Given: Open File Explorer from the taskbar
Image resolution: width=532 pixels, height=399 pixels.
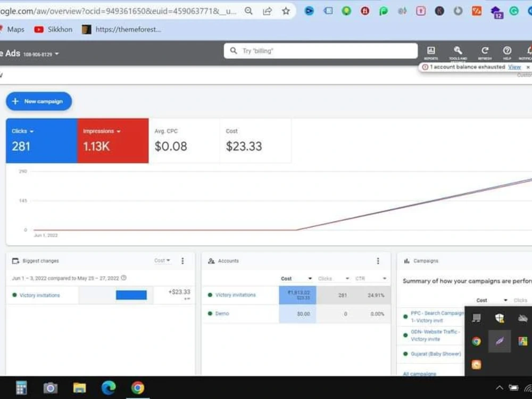Looking at the screenshot, I should tap(79, 387).
